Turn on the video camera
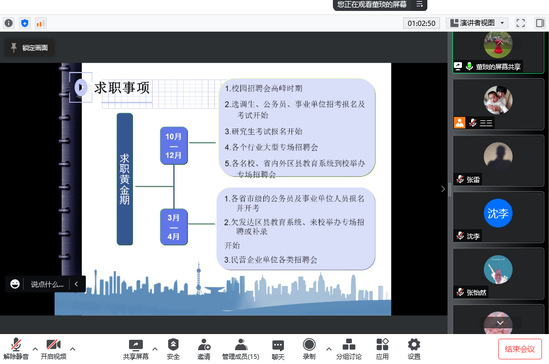This screenshot has width=549, height=364. (x=53, y=349)
